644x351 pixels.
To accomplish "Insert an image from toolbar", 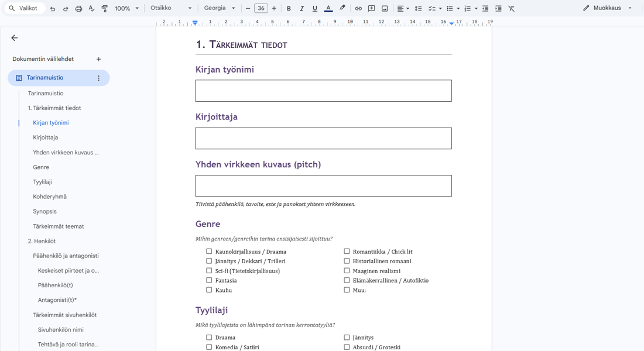I will (385, 8).
